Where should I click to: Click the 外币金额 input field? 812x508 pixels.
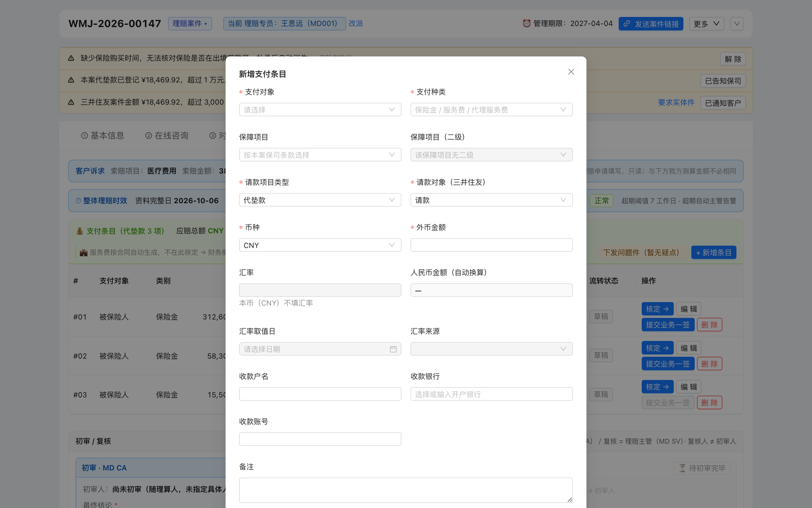(x=491, y=245)
